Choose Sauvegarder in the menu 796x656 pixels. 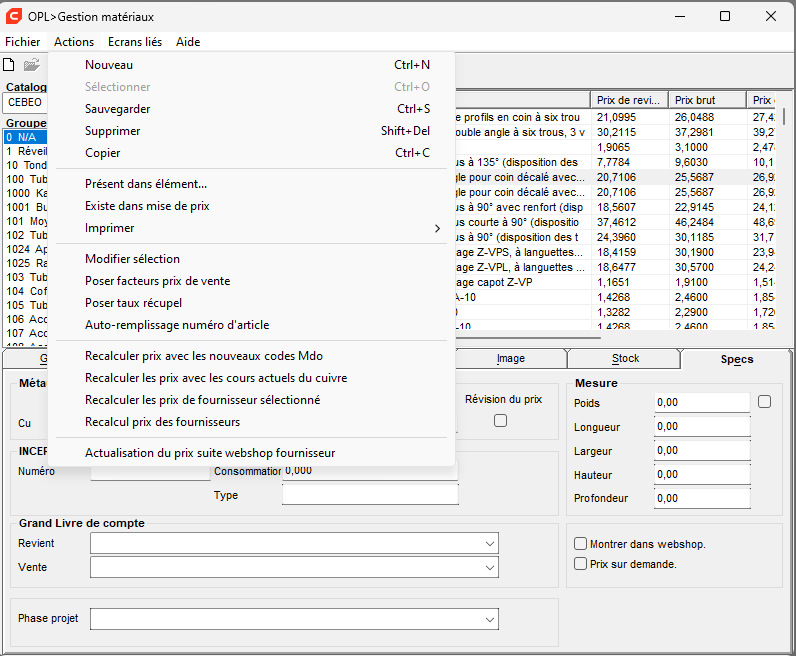click(x=251, y=109)
